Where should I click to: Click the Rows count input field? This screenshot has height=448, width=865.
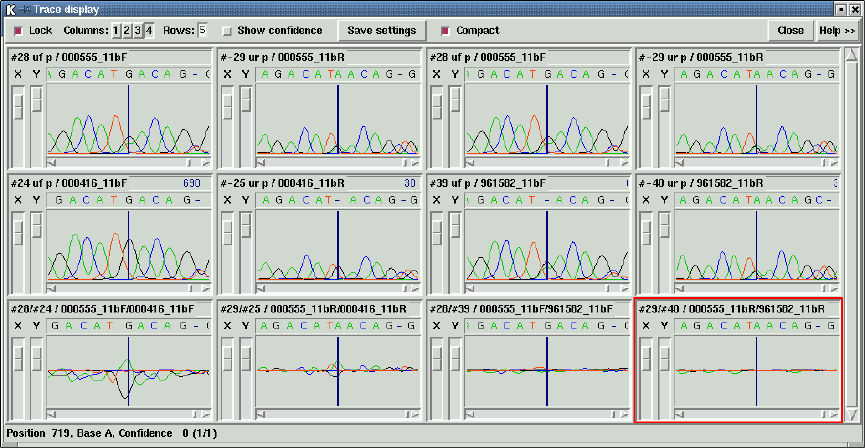click(202, 30)
